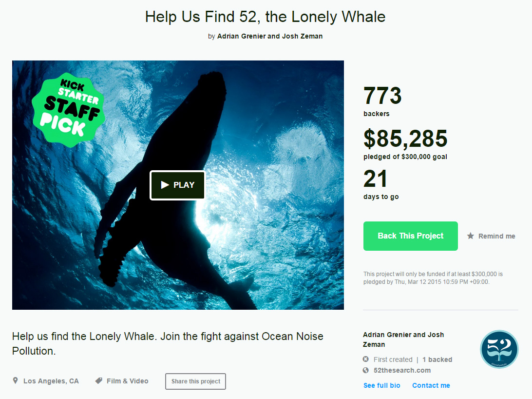Click the Kickstarter Staff Pick badge
Screen dimensions: 532x399
(68, 110)
